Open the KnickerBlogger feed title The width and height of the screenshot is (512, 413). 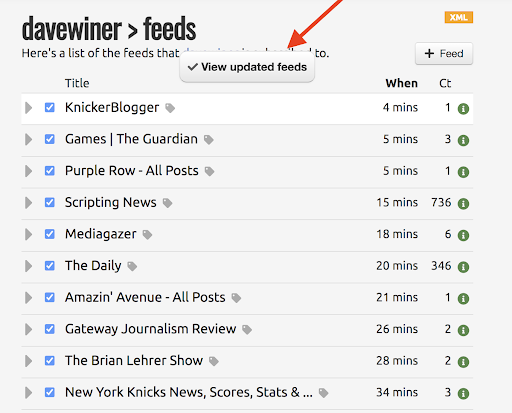112,108
